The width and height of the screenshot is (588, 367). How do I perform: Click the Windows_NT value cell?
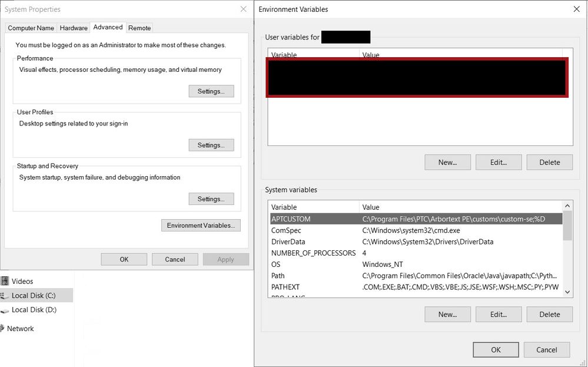[383, 264]
